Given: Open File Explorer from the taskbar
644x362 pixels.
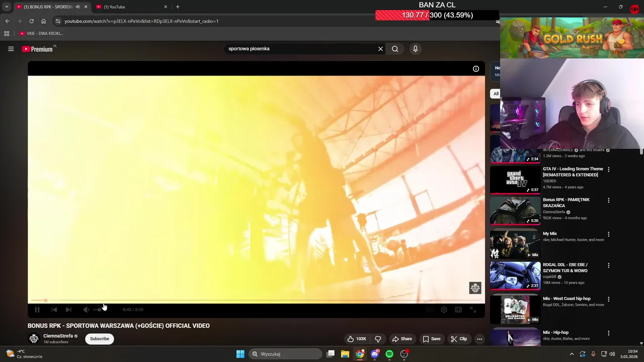Looking at the screenshot, I should pos(345,354).
